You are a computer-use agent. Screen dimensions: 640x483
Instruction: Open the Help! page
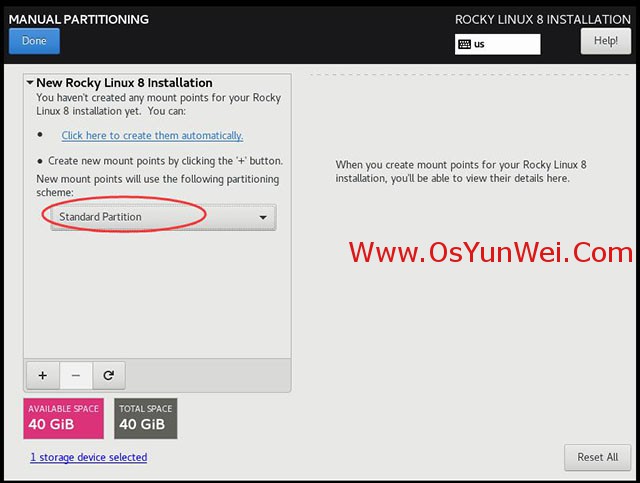[606, 41]
